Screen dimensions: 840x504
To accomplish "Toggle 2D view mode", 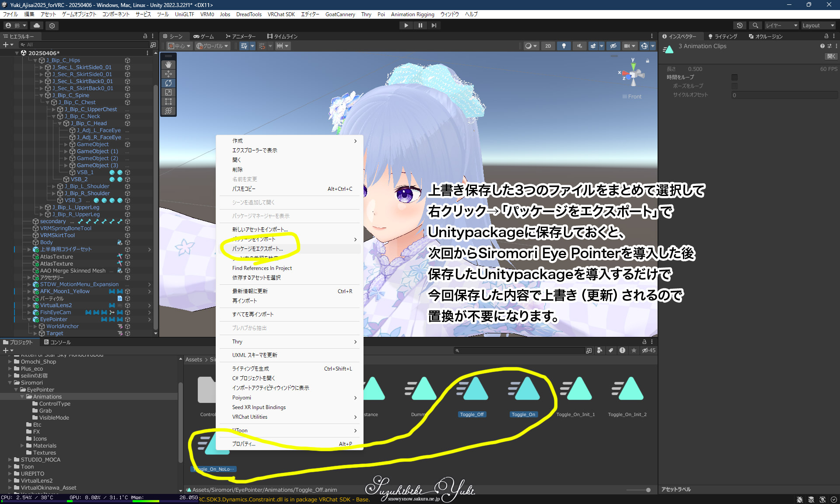I will (548, 46).
